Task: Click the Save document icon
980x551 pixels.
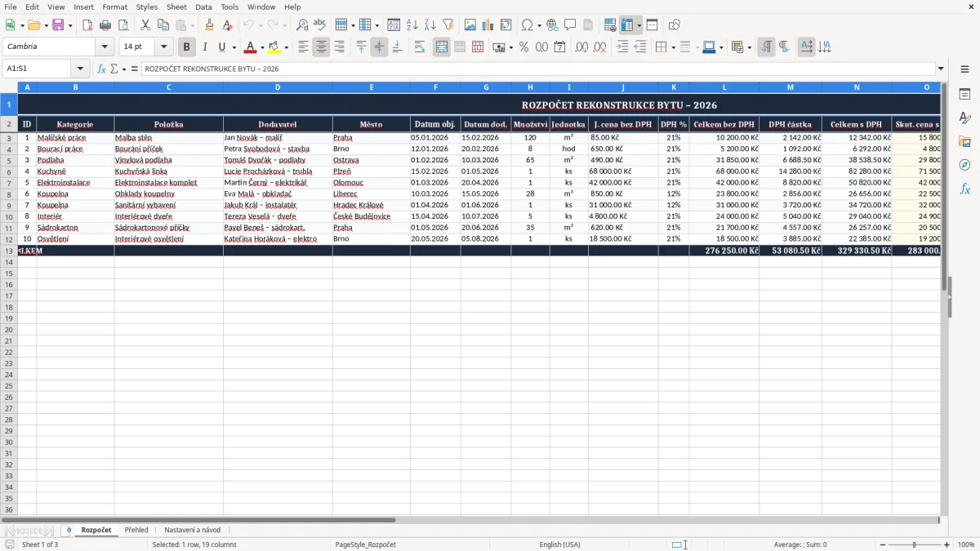Action: pyautogui.click(x=58, y=25)
